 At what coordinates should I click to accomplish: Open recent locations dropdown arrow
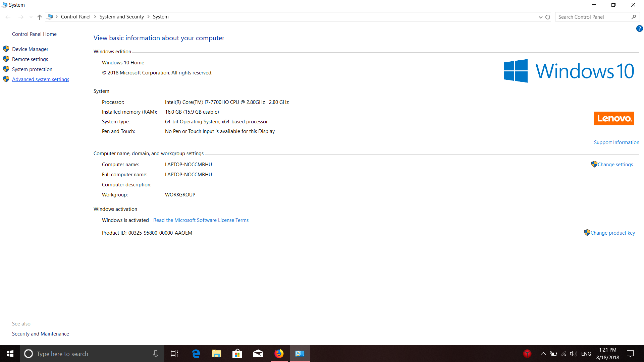(x=31, y=17)
